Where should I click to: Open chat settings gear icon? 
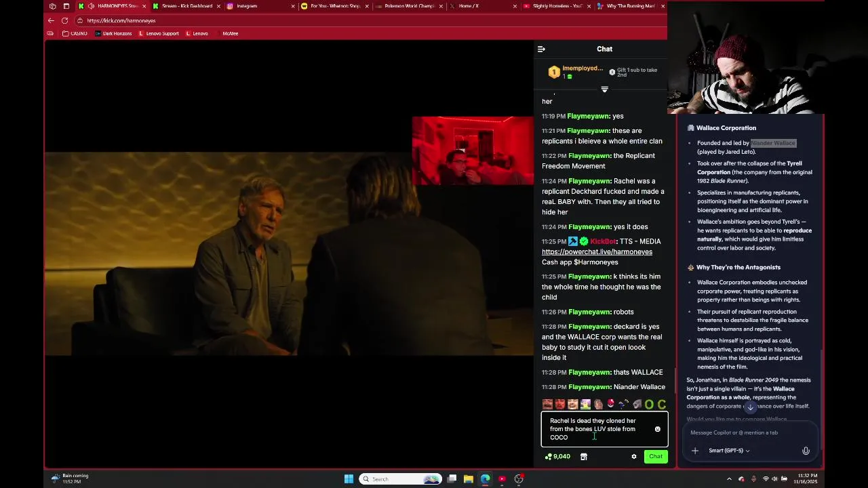click(634, 457)
